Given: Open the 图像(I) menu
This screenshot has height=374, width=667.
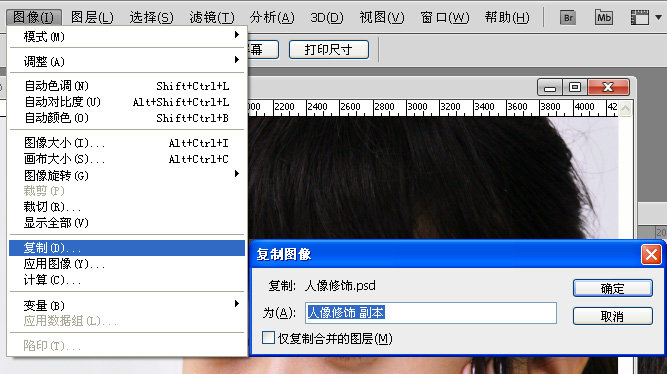Looking at the screenshot, I should point(34,17).
